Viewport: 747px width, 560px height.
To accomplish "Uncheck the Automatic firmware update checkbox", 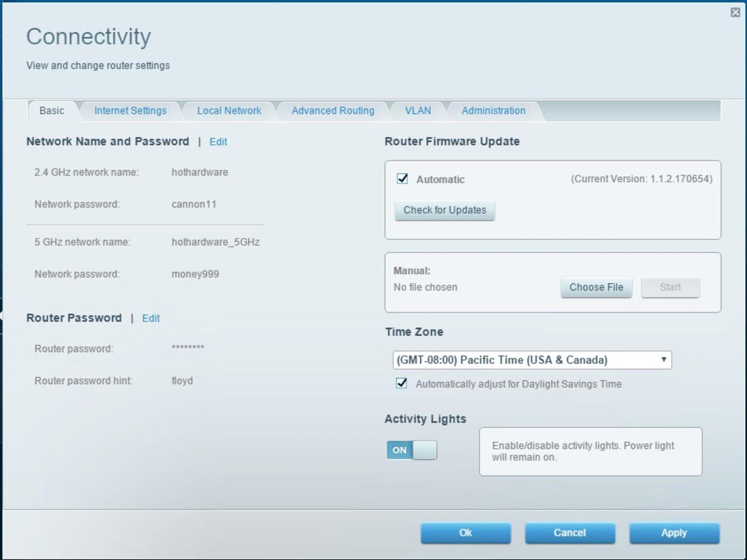I will [x=402, y=179].
